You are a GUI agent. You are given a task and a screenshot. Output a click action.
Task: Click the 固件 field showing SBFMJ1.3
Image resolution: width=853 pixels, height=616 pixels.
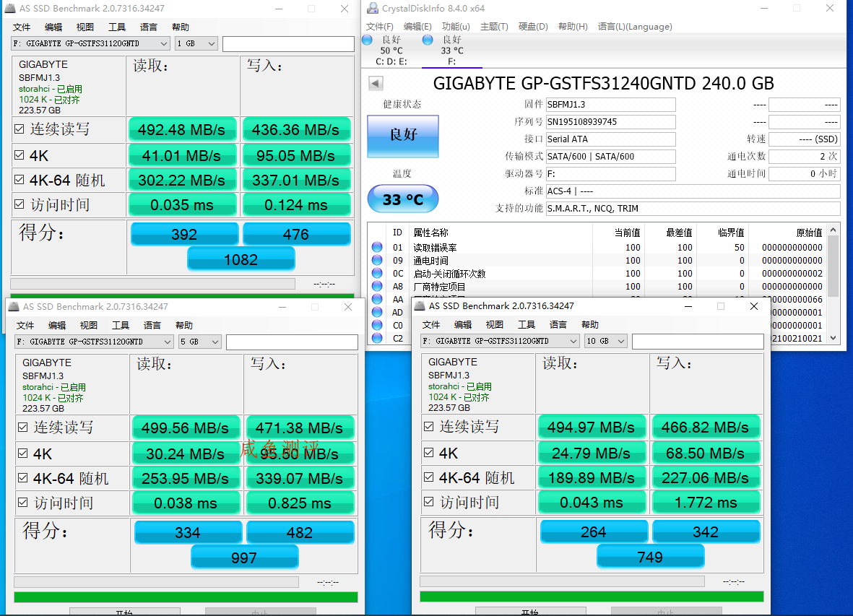611,105
